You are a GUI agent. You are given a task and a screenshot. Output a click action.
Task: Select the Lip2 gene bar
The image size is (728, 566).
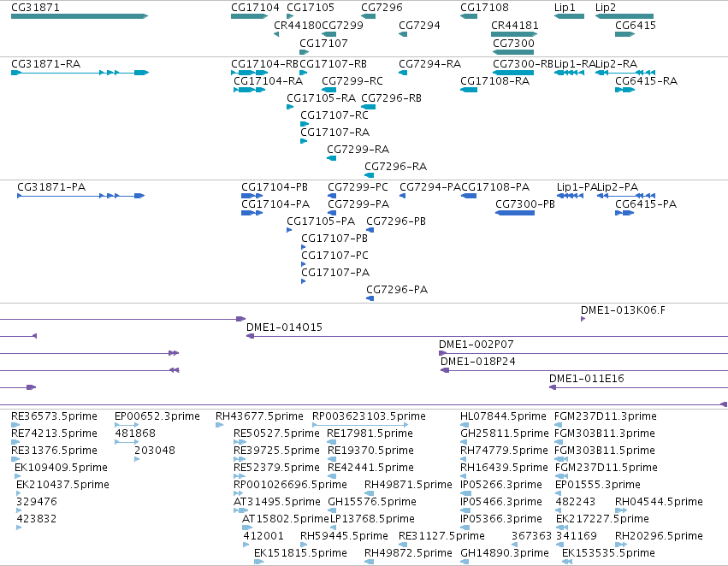(624, 16)
